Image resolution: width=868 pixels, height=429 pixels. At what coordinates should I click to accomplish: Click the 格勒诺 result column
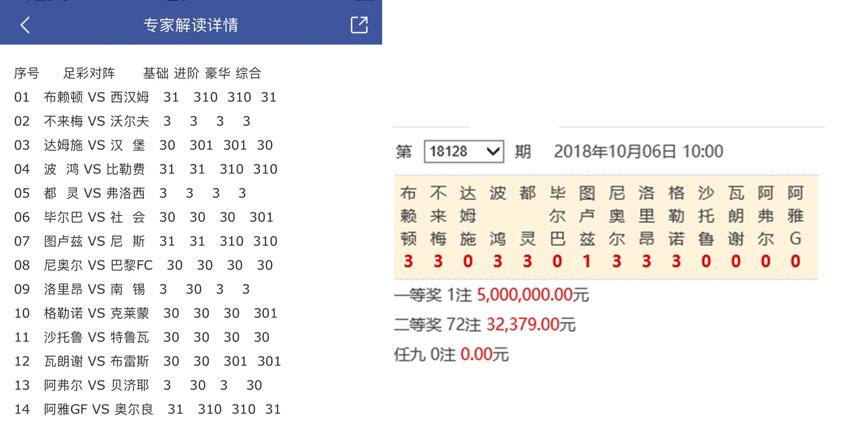tap(676, 227)
